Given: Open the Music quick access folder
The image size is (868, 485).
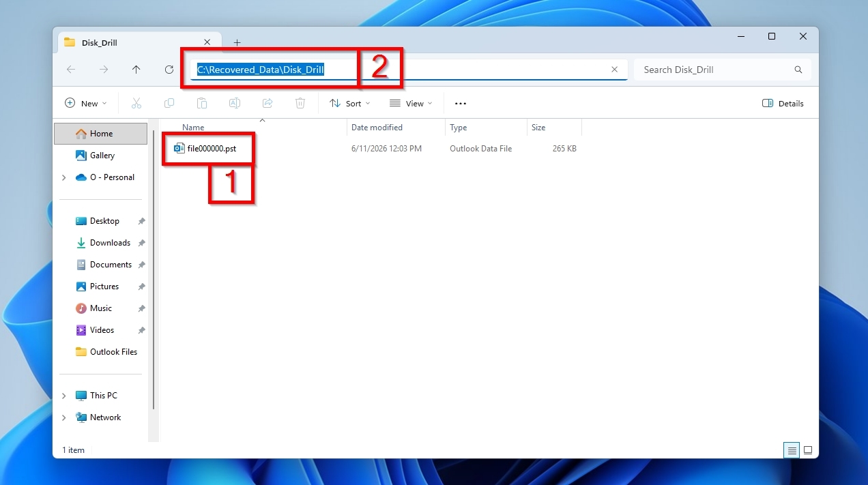Looking at the screenshot, I should pos(100,308).
